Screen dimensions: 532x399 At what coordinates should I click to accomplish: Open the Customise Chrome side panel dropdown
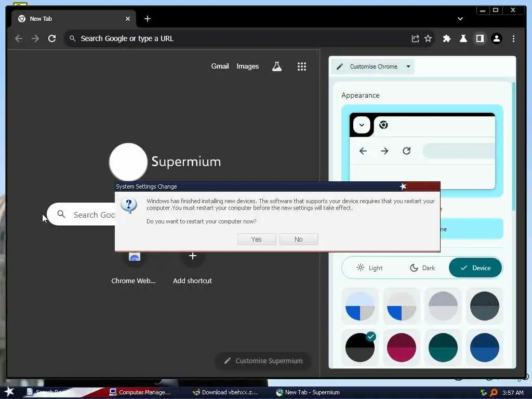point(373,66)
